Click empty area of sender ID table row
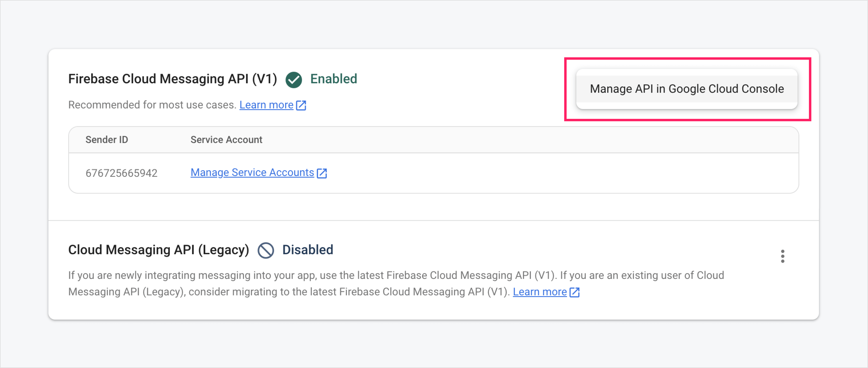The width and height of the screenshot is (868, 368). 539,173
